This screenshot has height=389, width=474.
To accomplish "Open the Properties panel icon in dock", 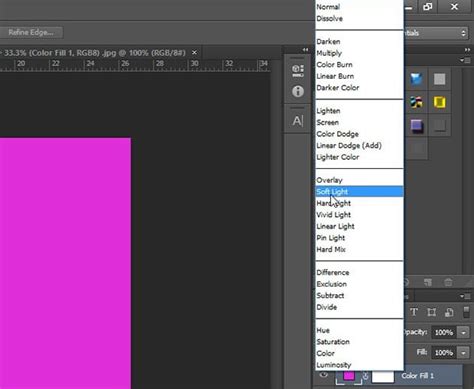I will [x=298, y=71].
